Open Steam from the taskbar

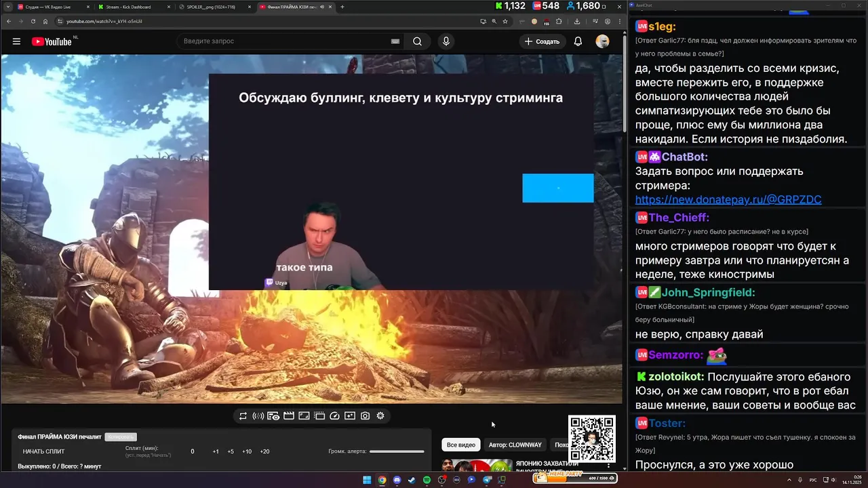[x=412, y=480]
